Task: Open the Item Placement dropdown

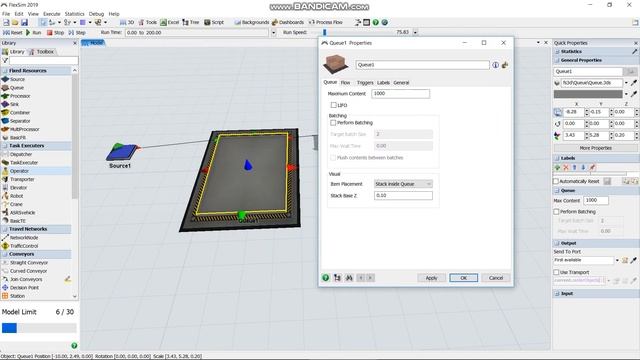Action: pyautogui.click(x=403, y=184)
